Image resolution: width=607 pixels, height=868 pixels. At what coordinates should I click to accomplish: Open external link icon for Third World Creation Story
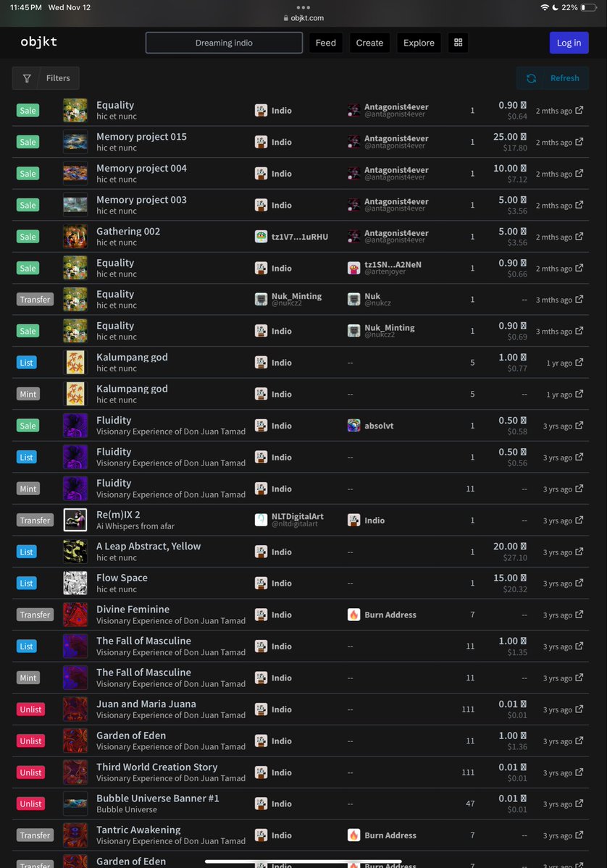(x=579, y=772)
